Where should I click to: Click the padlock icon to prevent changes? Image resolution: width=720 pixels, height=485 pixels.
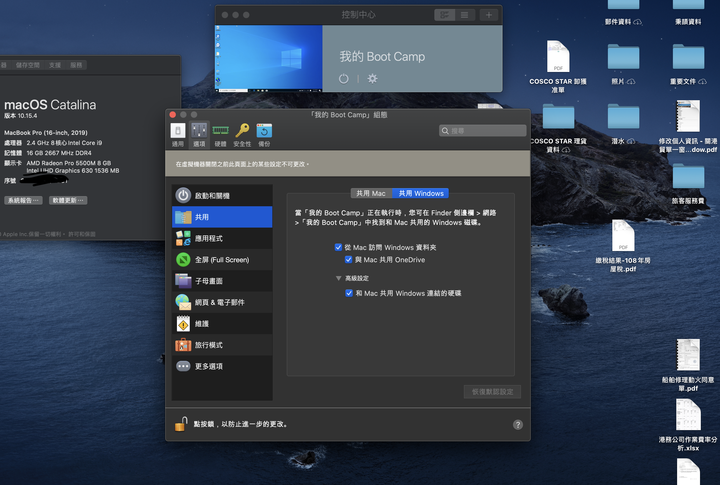(x=181, y=423)
